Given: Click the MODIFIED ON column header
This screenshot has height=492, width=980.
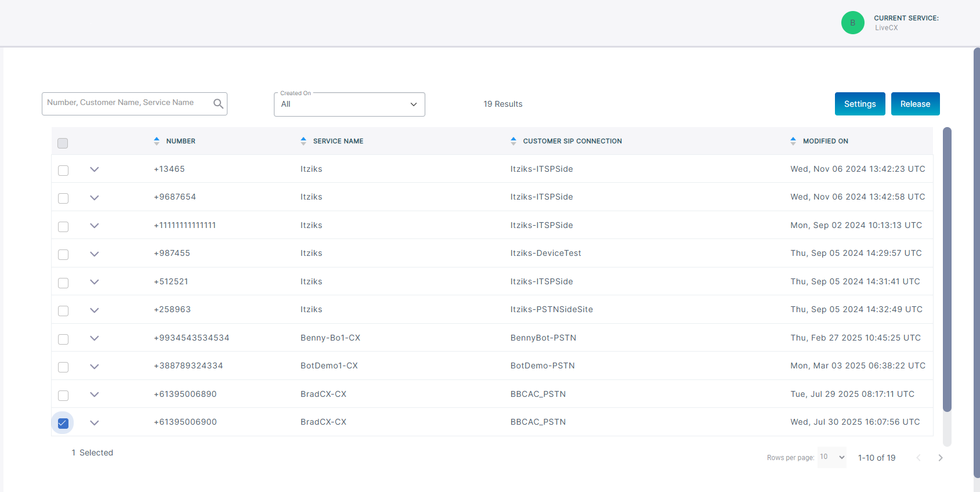Looking at the screenshot, I should pos(825,141).
